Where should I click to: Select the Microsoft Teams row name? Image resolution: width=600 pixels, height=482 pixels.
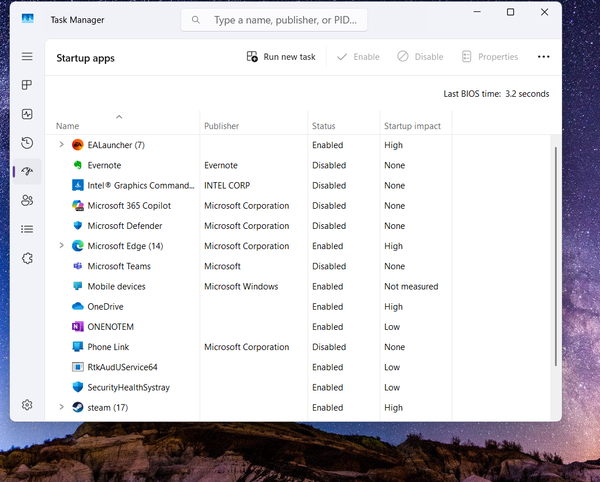point(119,266)
